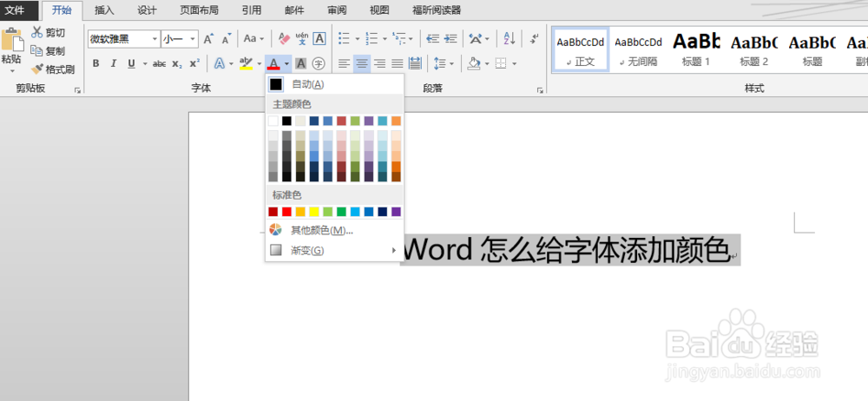Click the bullet list icon

(x=344, y=39)
